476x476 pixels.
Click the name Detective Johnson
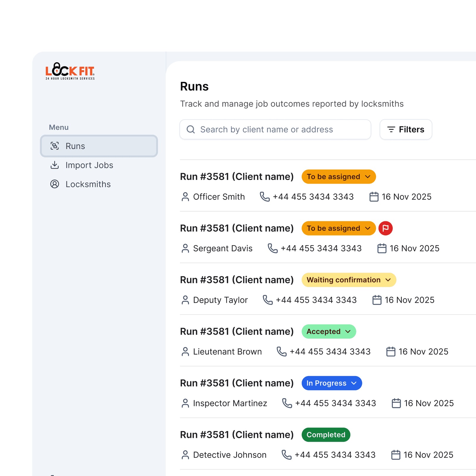tap(230, 455)
